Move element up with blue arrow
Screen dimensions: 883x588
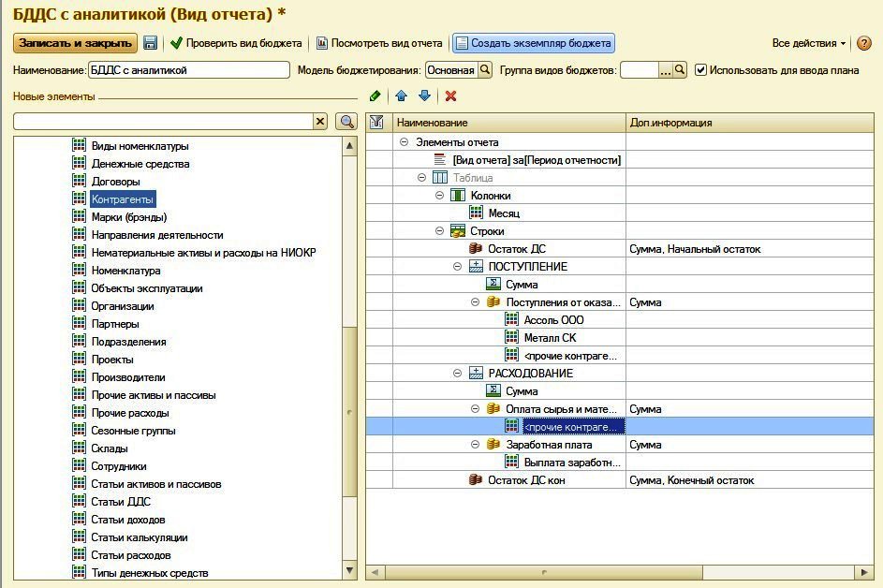pyautogui.click(x=401, y=96)
